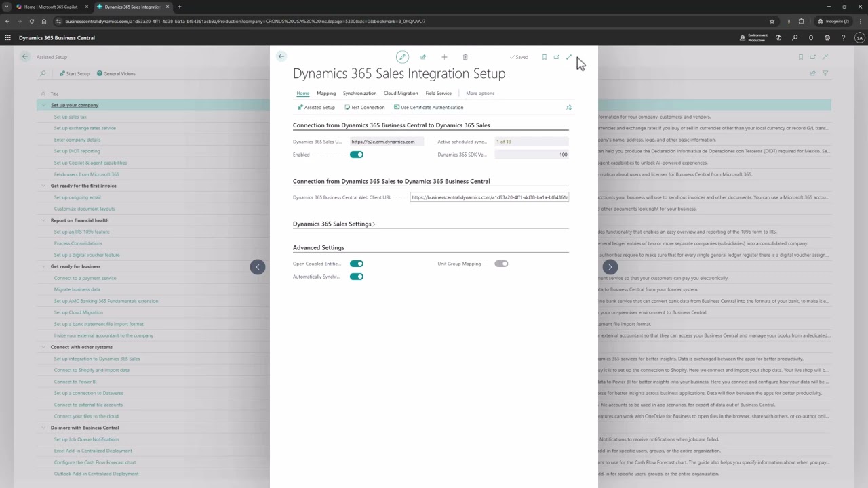Screen dimensions: 868x488
Task: Pin the action bar with pin icon
Action: [569, 107]
